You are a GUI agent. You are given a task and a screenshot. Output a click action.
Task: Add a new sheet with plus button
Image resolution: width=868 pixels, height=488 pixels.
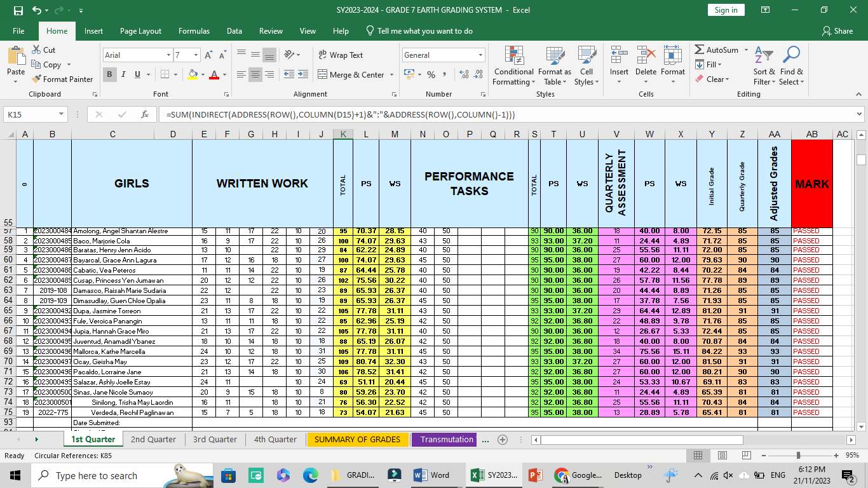click(503, 440)
